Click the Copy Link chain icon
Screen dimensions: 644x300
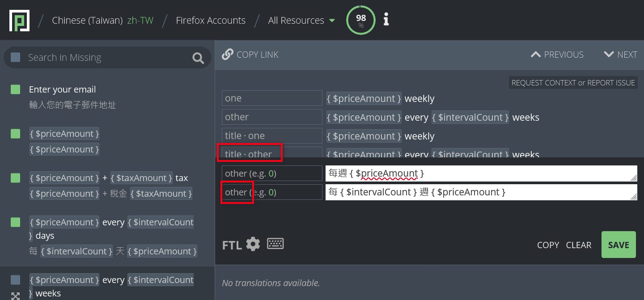(228, 54)
